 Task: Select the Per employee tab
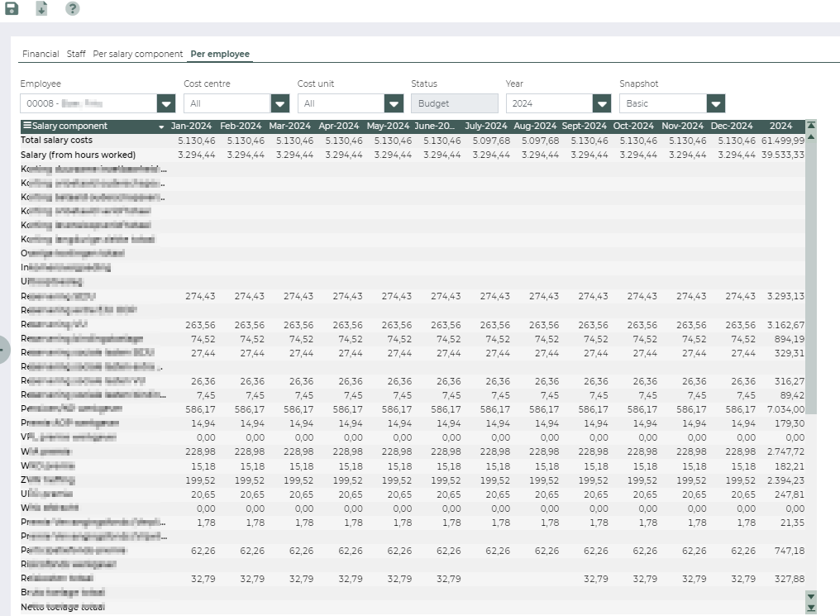click(x=220, y=54)
